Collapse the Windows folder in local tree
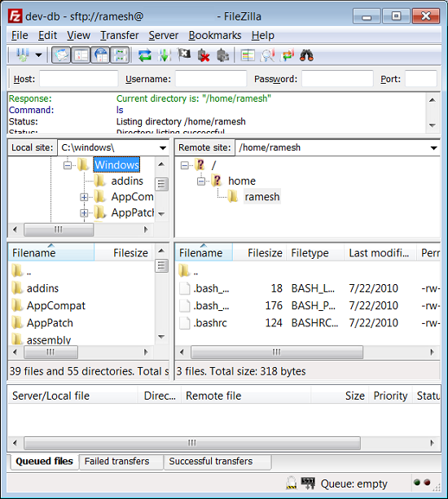 point(68,165)
